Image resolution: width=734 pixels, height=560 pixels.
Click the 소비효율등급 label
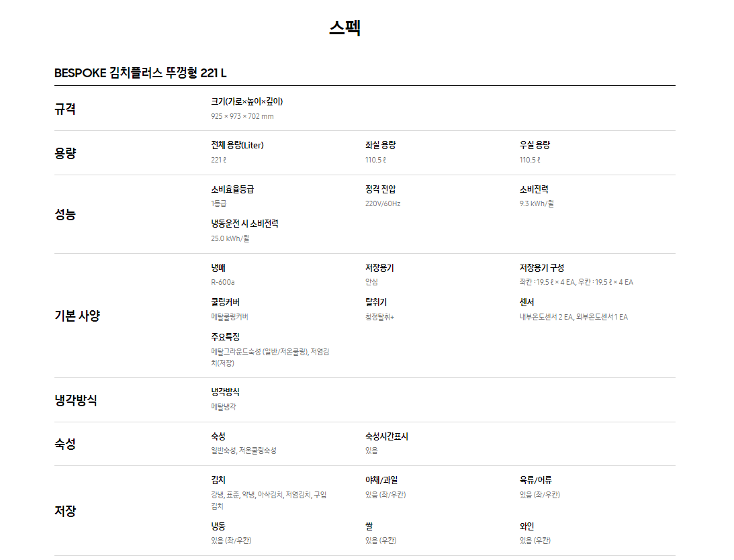coord(232,189)
